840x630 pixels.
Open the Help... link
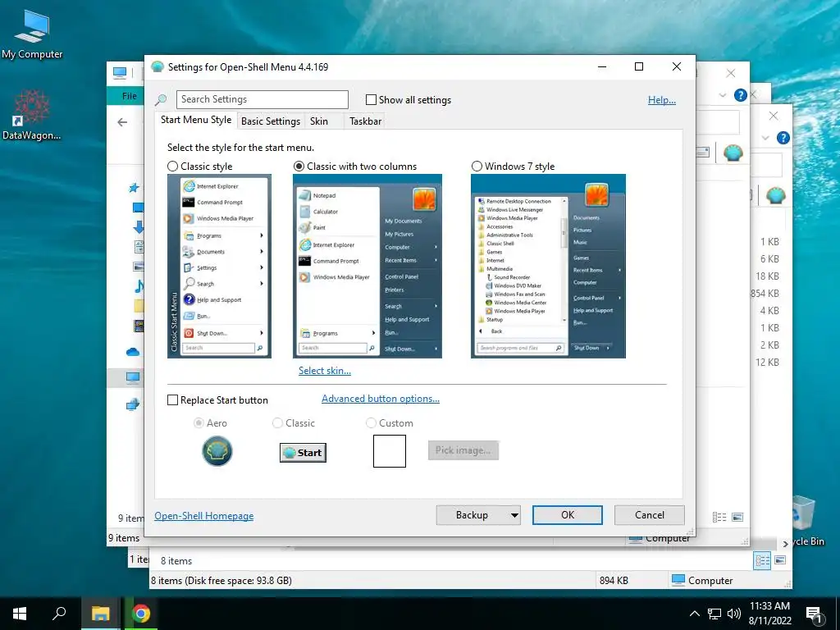[662, 99]
